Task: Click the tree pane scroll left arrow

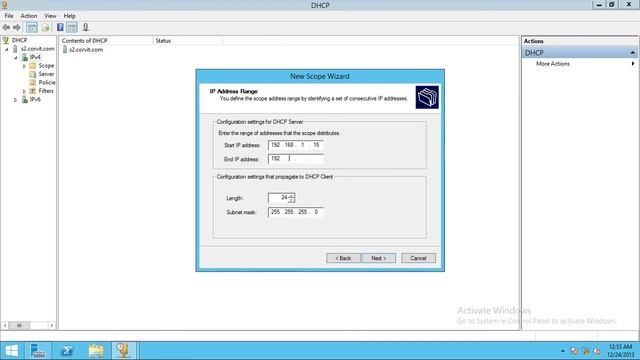Action: point(5,325)
